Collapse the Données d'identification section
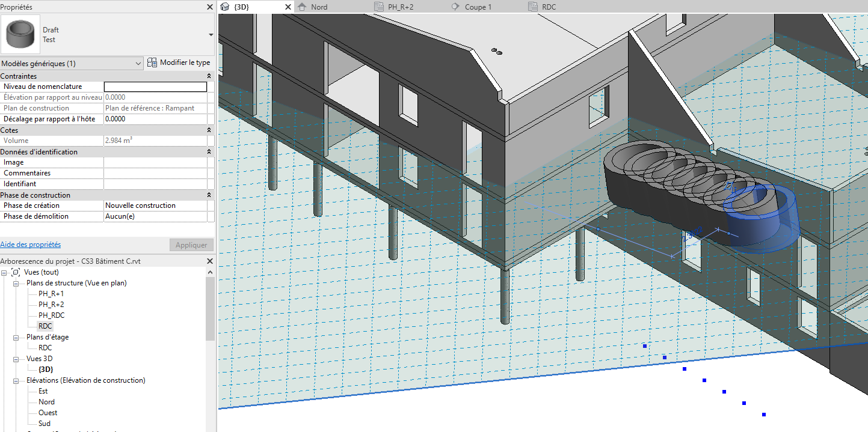This screenshot has height=432, width=868. pos(209,152)
